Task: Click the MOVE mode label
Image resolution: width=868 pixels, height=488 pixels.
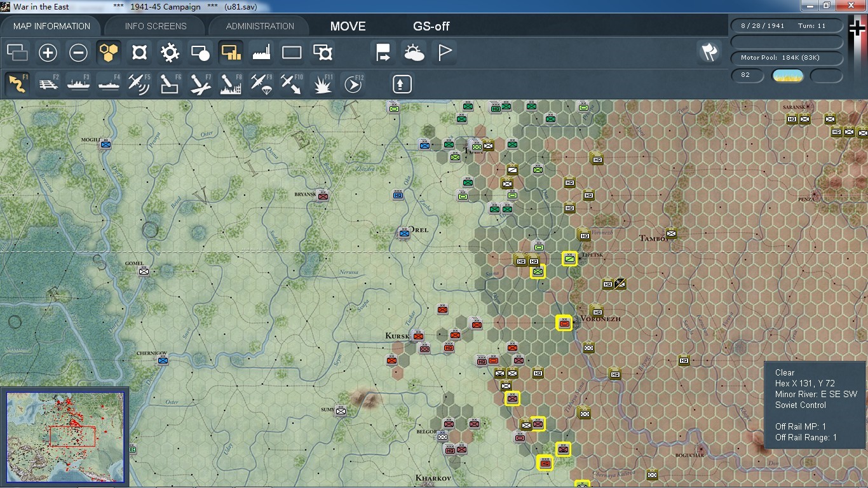Action: click(348, 27)
